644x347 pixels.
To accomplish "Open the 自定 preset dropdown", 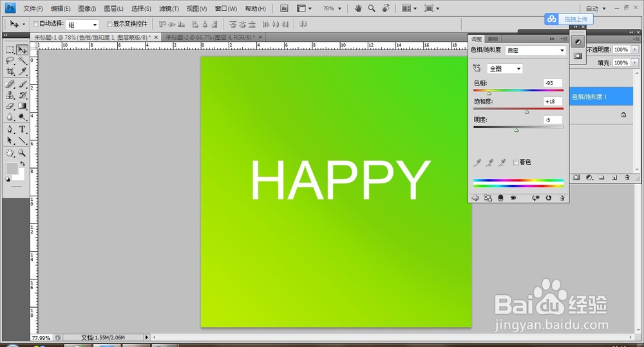I will coord(536,50).
